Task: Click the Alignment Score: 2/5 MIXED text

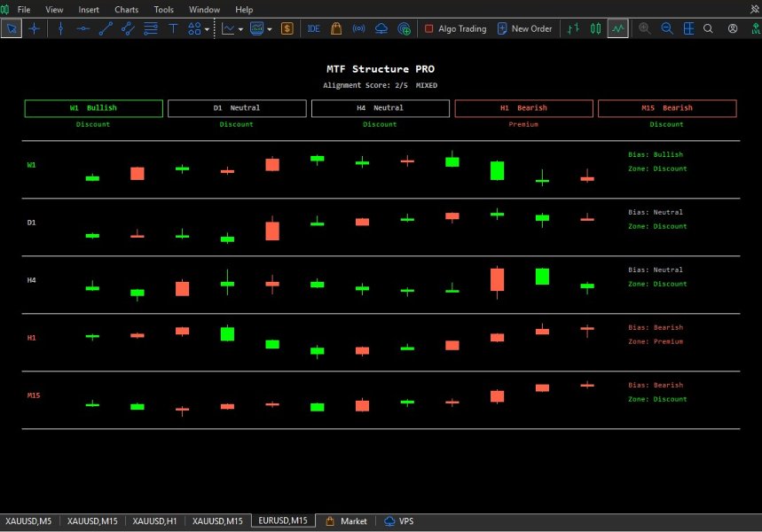Action: 380,85
